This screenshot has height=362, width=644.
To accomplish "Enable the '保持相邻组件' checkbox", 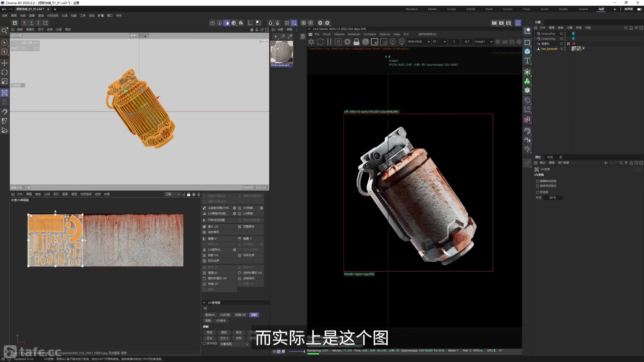I will tap(537, 186).
